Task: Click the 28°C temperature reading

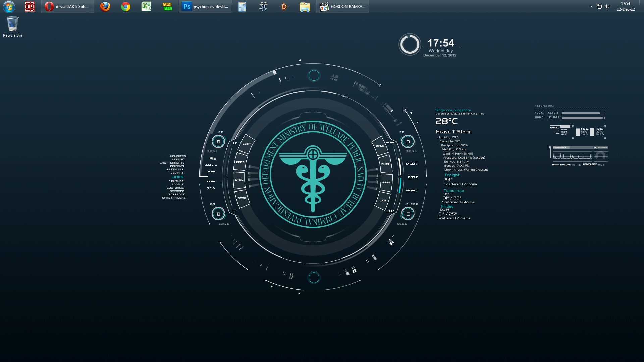Action: 446,121
